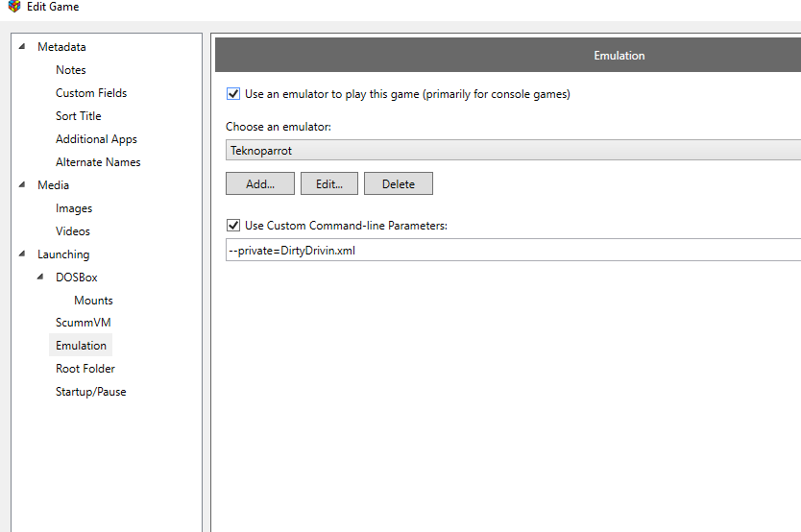
Task: Open Alternate Names section
Action: click(x=98, y=162)
